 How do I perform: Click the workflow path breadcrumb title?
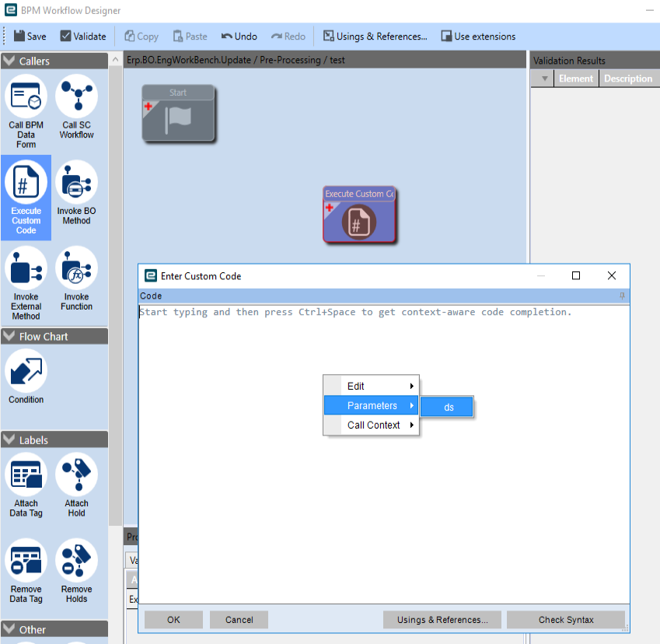(x=236, y=60)
